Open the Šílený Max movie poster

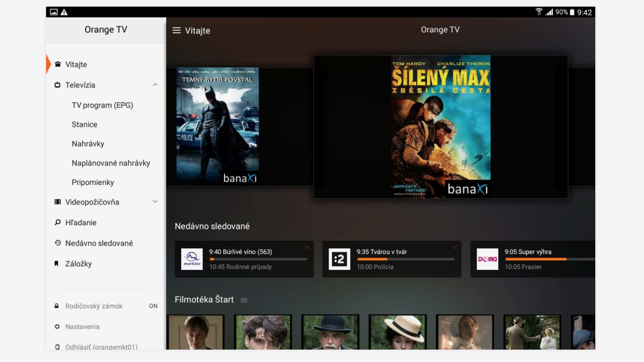440,127
